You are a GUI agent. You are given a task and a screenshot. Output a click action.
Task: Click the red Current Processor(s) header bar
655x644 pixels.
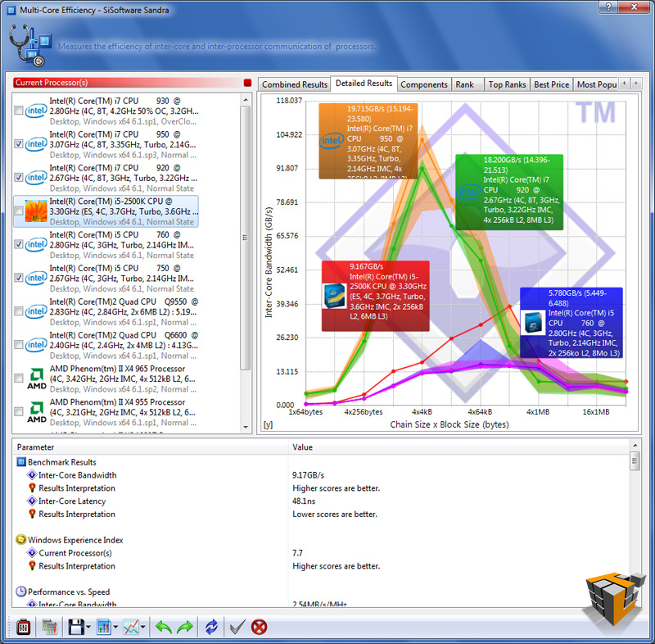coord(127,83)
